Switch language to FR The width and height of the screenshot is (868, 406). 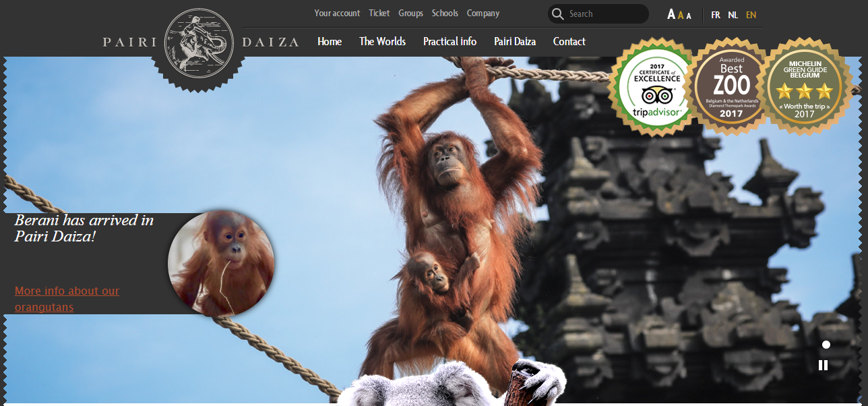(715, 15)
